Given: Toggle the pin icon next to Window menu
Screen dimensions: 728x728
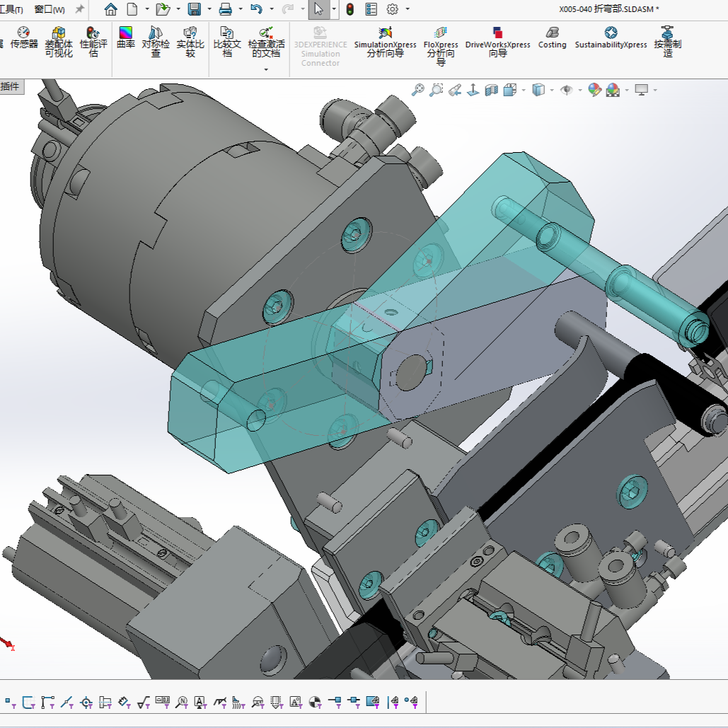Looking at the screenshot, I should [x=80, y=9].
